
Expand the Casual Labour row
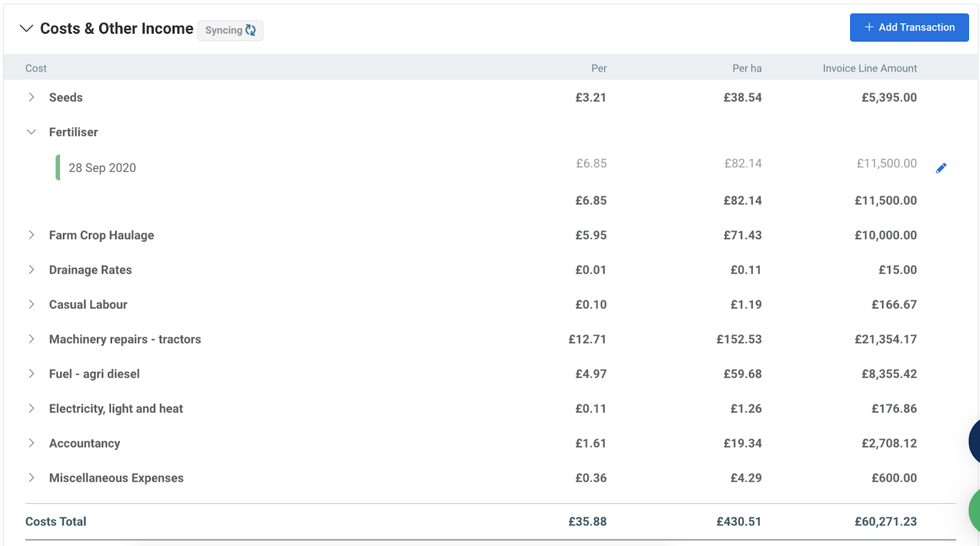click(31, 304)
